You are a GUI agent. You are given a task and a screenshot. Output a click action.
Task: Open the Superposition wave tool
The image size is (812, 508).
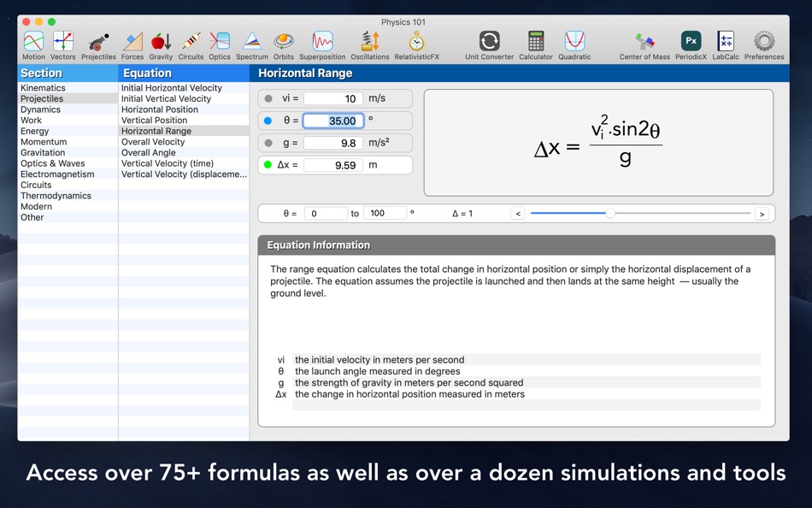click(322, 45)
